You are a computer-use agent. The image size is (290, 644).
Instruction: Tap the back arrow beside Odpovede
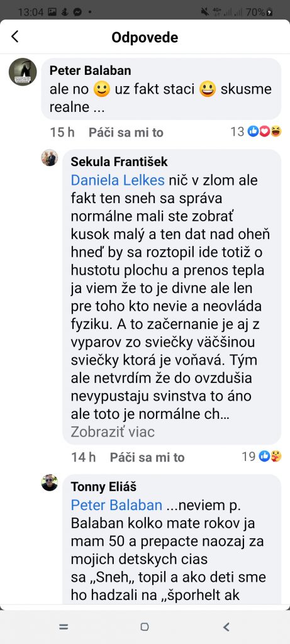tap(15, 36)
